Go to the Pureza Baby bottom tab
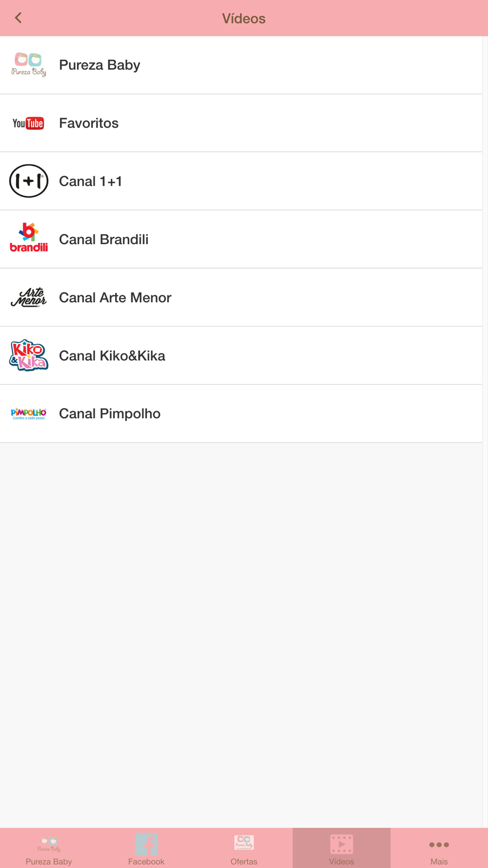488x868 pixels. point(49,848)
